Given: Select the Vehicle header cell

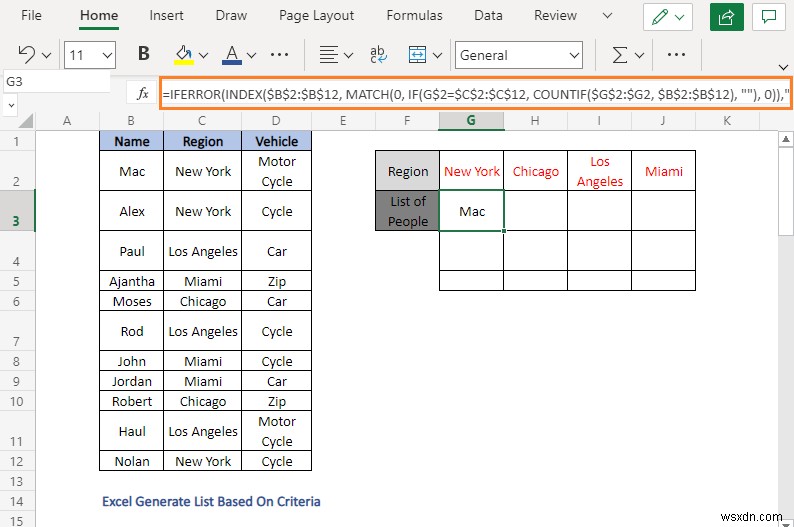Looking at the screenshot, I should click(x=276, y=141).
